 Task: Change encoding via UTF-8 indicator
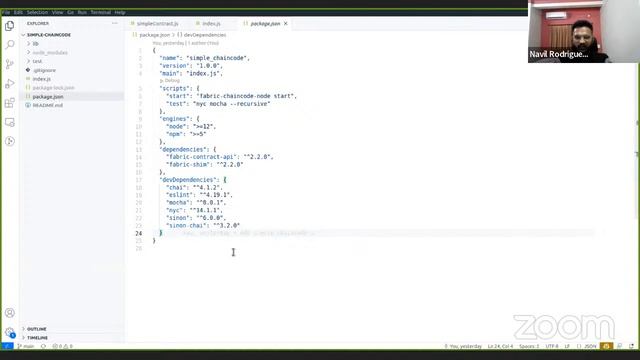pyautogui.click(x=552, y=346)
